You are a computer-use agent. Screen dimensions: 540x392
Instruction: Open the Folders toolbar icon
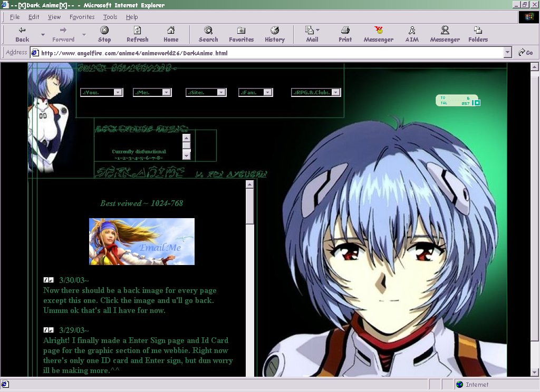pos(478,31)
